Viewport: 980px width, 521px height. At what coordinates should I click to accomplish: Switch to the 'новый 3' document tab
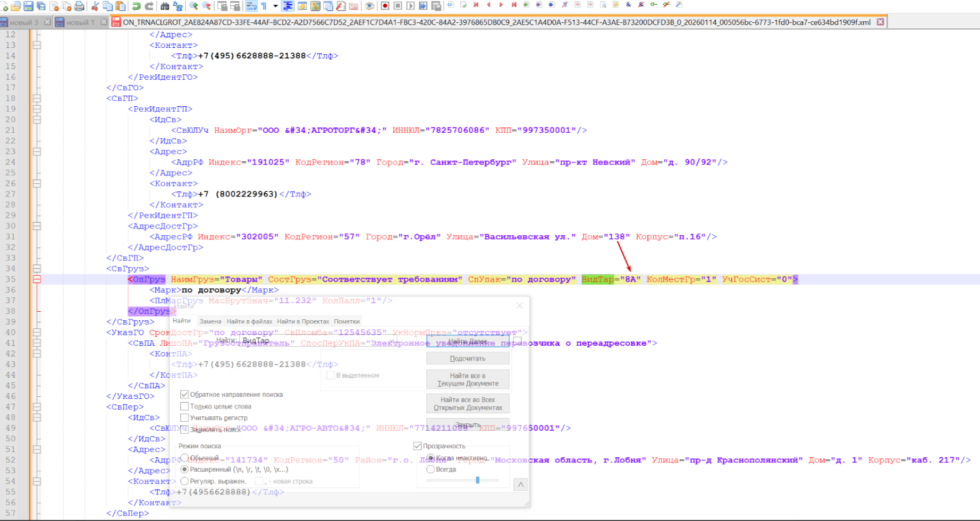point(24,22)
